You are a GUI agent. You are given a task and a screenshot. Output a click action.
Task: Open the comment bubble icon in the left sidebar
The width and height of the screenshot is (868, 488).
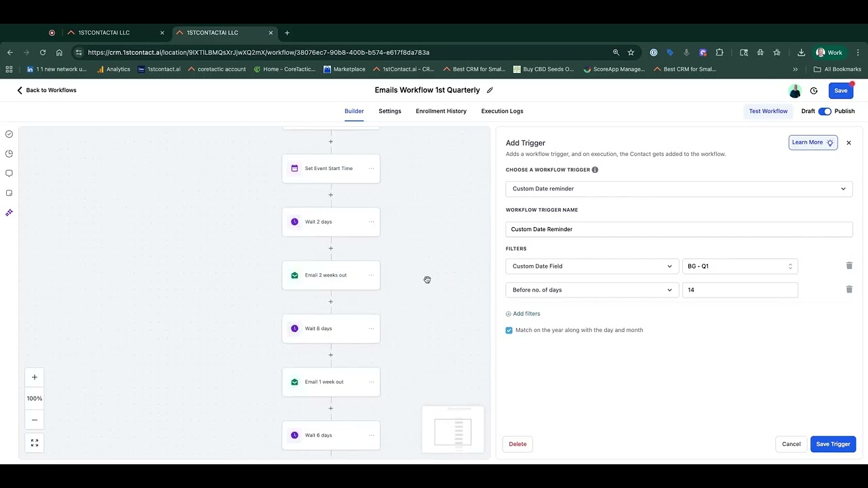pyautogui.click(x=9, y=174)
